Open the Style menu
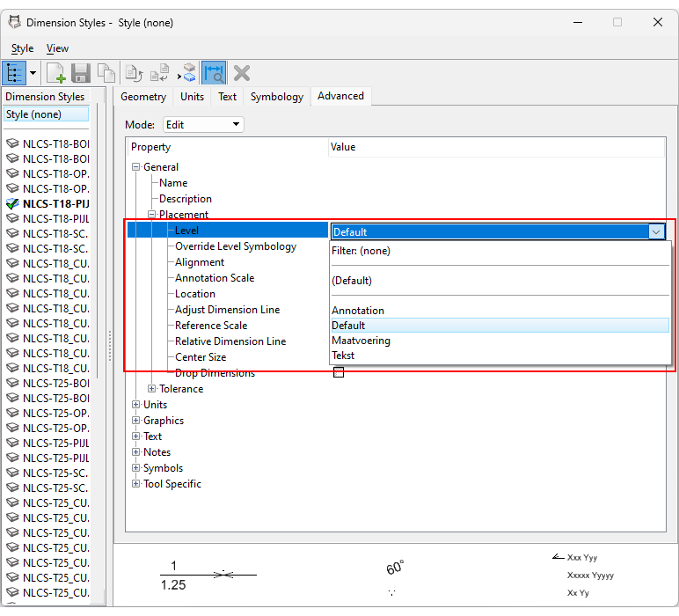679x616 pixels. tap(22, 48)
